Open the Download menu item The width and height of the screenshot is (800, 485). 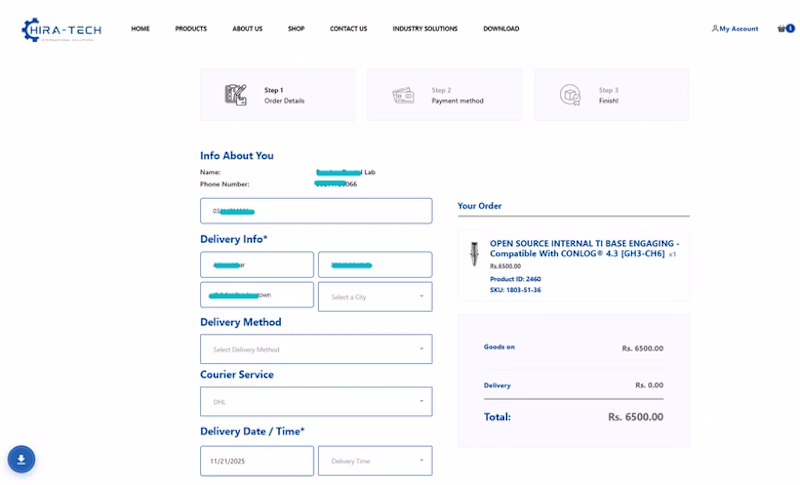[x=501, y=29]
